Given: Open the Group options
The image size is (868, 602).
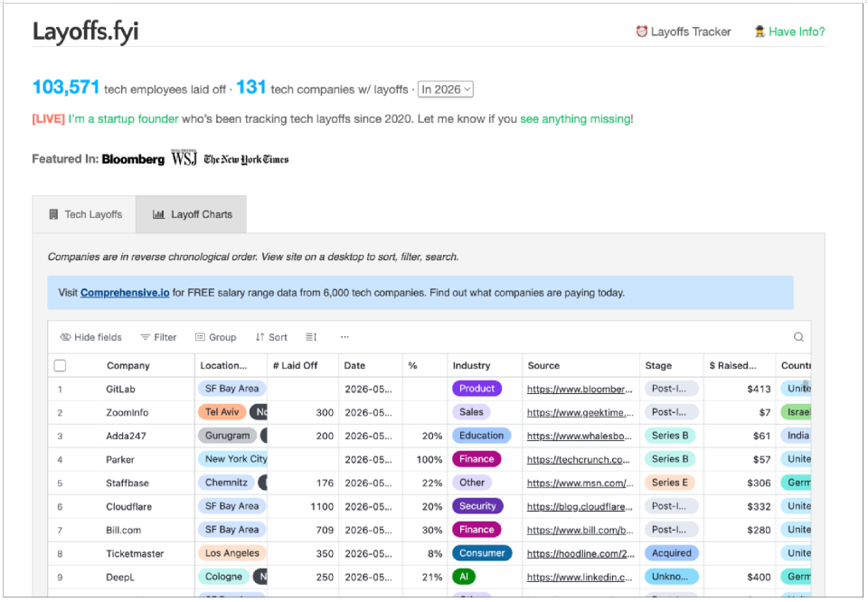Looking at the screenshot, I should point(215,337).
